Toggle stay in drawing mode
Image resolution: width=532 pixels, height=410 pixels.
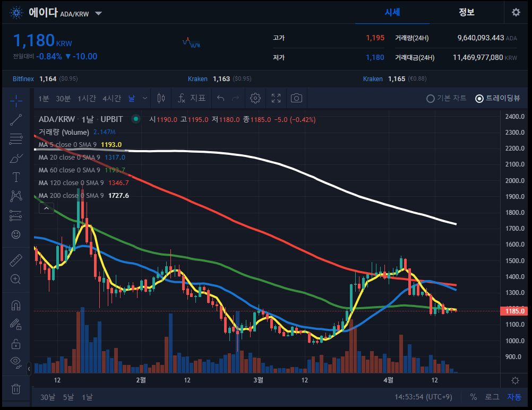[16, 324]
